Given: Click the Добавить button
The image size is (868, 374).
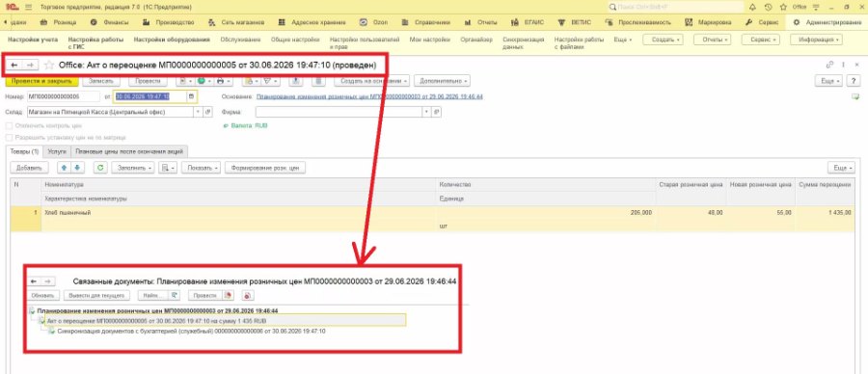Looking at the screenshot, I should [x=29, y=167].
